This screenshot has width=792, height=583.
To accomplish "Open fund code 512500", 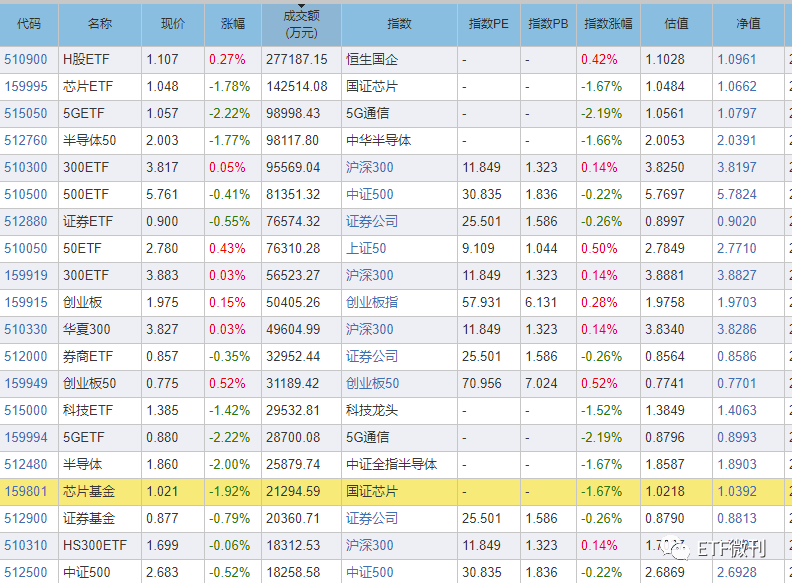I will tap(26, 572).
